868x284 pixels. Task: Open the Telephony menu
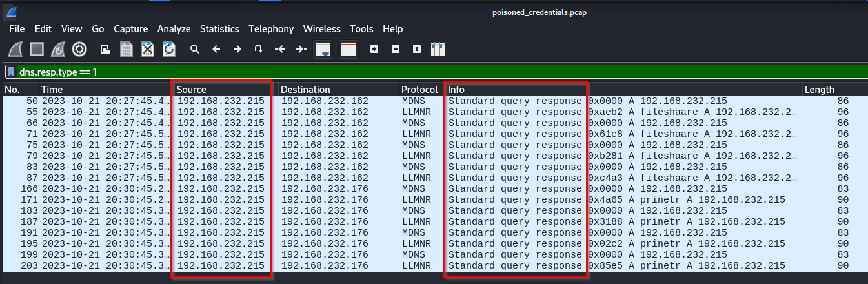coord(271,29)
